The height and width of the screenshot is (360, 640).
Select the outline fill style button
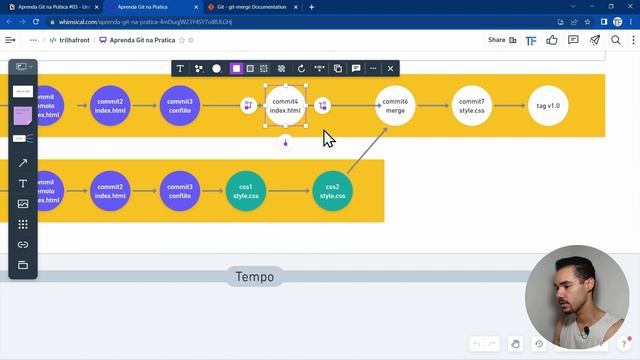(250, 69)
